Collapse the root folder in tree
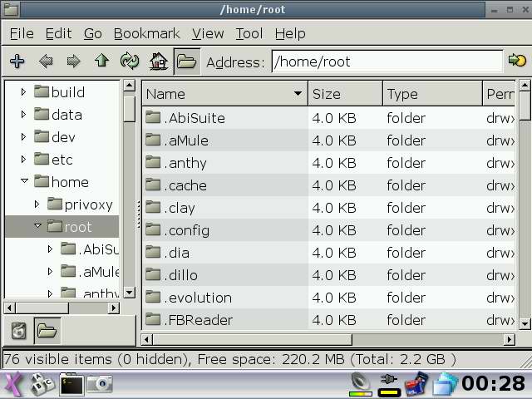532x399 pixels. point(37,226)
